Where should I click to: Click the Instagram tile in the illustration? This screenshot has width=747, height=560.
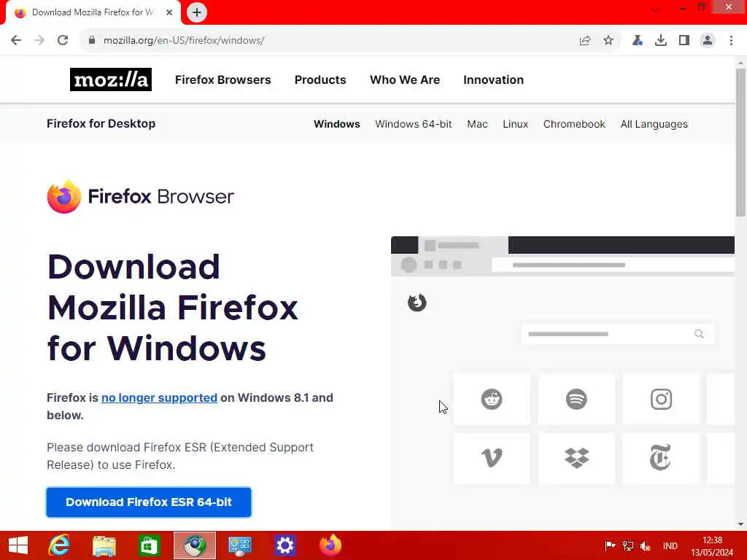(661, 399)
